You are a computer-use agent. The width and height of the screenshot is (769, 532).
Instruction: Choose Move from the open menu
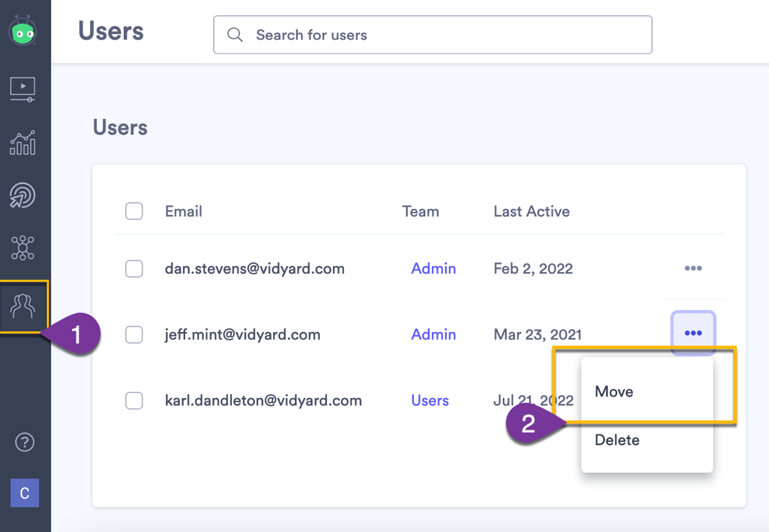(x=613, y=391)
